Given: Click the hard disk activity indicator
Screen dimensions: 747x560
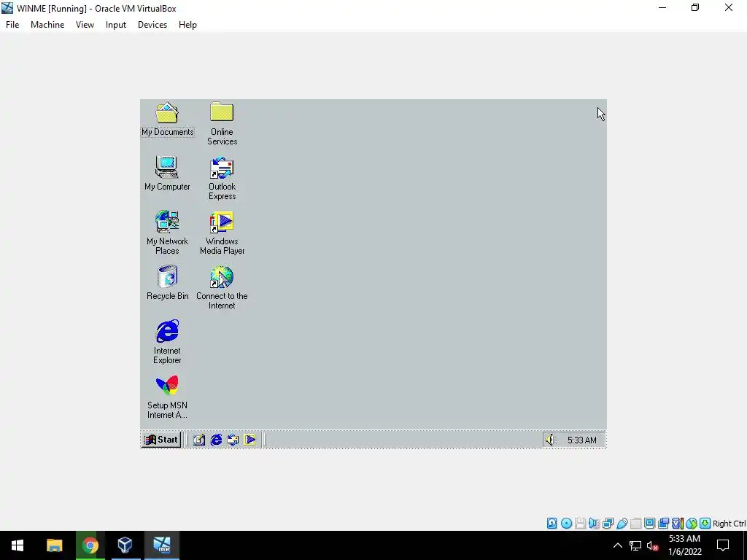Looking at the screenshot, I should tap(551, 524).
